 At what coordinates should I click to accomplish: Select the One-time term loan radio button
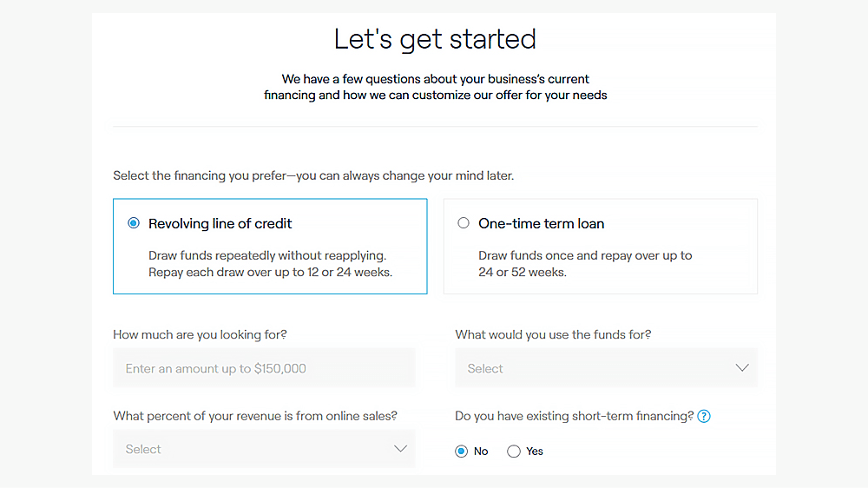point(464,223)
